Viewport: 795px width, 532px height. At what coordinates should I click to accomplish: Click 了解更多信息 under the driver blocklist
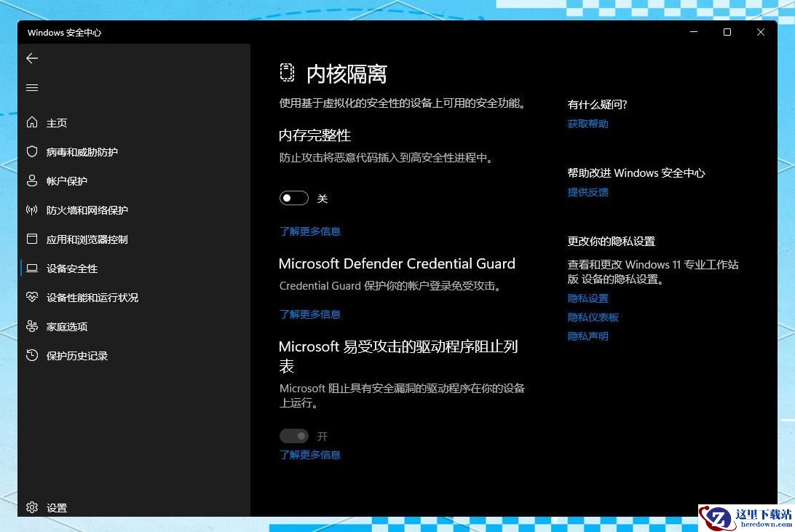click(x=310, y=455)
